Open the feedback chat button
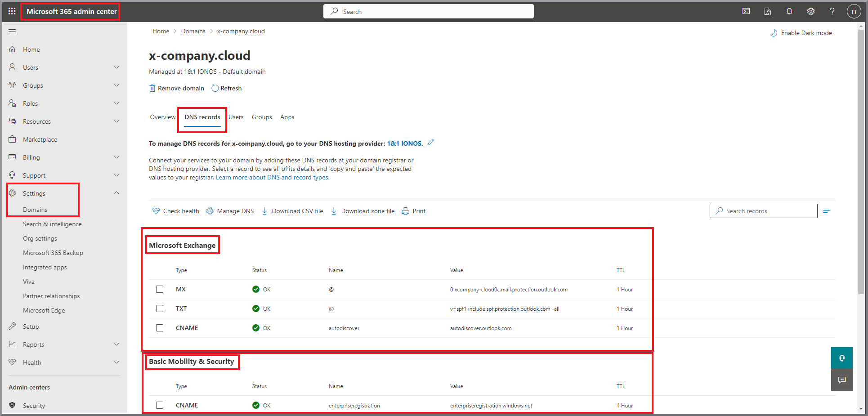 point(842,380)
